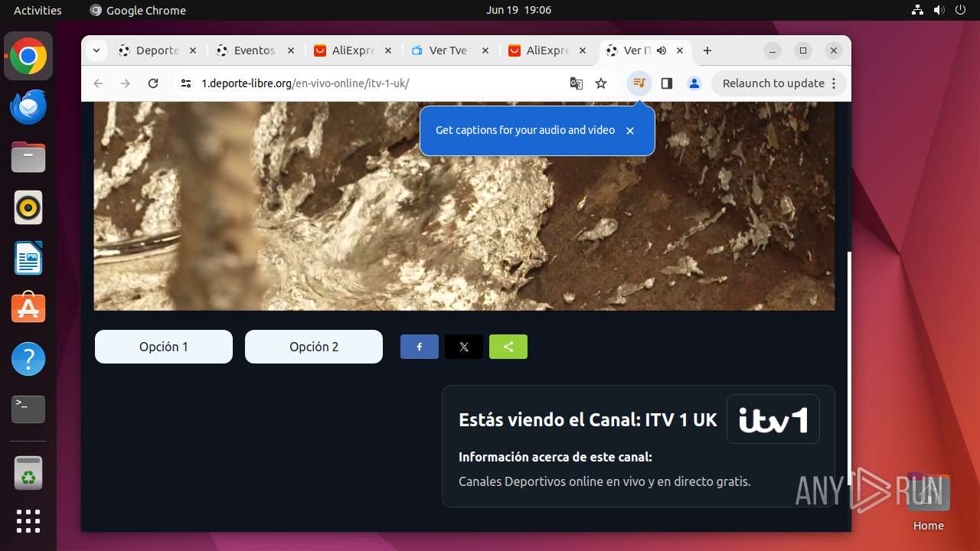This screenshot has height=551, width=980.
Task: Open LibreOffice Writer from dock
Action: (28, 258)
